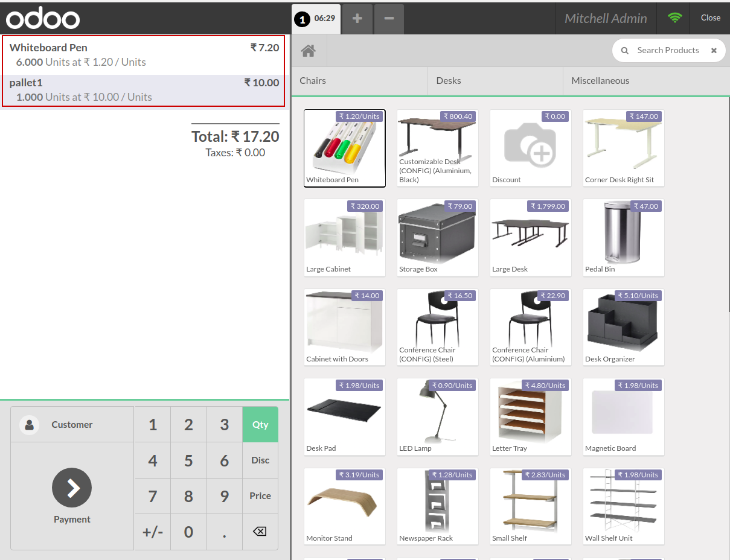Open the Chairs category
This screenshot has width=730, height=560.
pyautogui.click(x=360, y=81)
